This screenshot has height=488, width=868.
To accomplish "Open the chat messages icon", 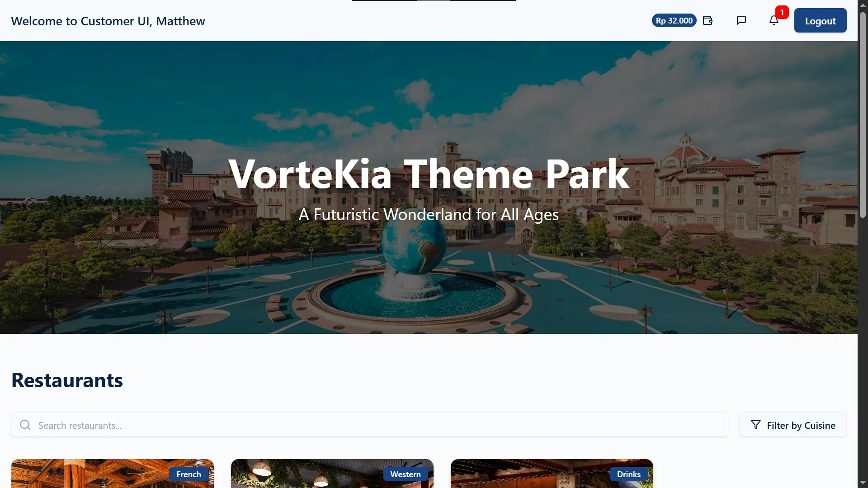I will point(741,20).
